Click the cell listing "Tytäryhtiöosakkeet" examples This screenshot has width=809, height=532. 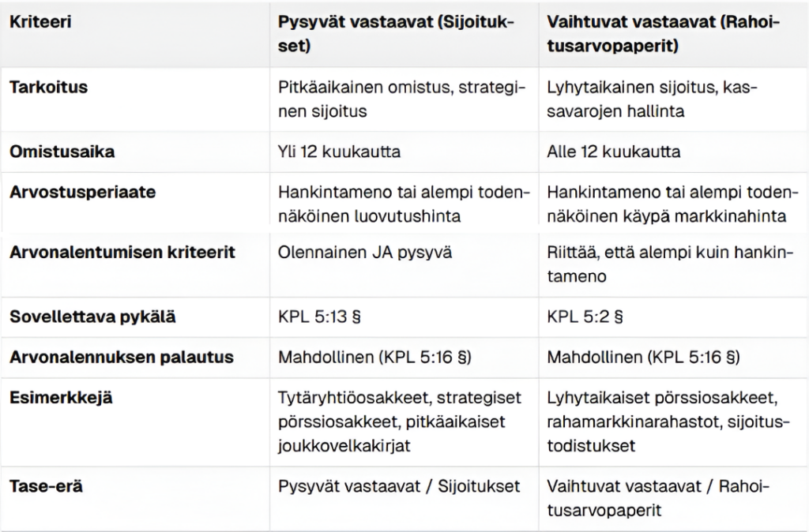pyautogui.click(x=397, y=421)
